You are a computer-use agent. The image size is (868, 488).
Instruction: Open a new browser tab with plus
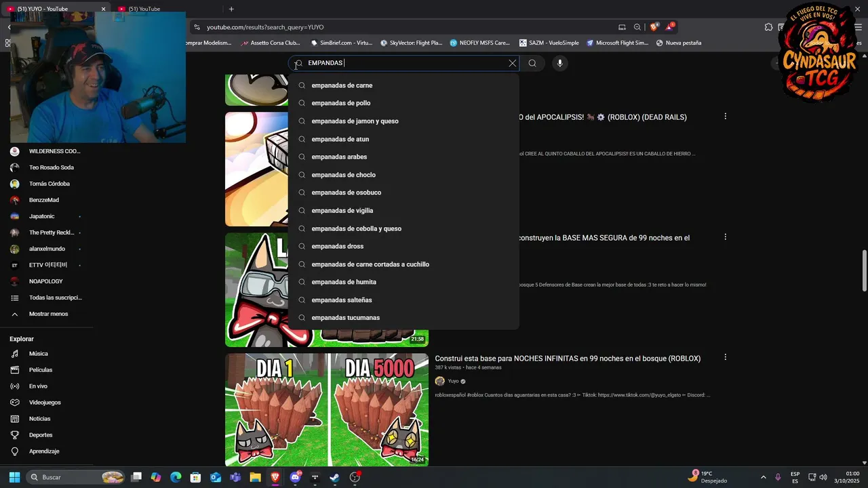coord(231,9)
